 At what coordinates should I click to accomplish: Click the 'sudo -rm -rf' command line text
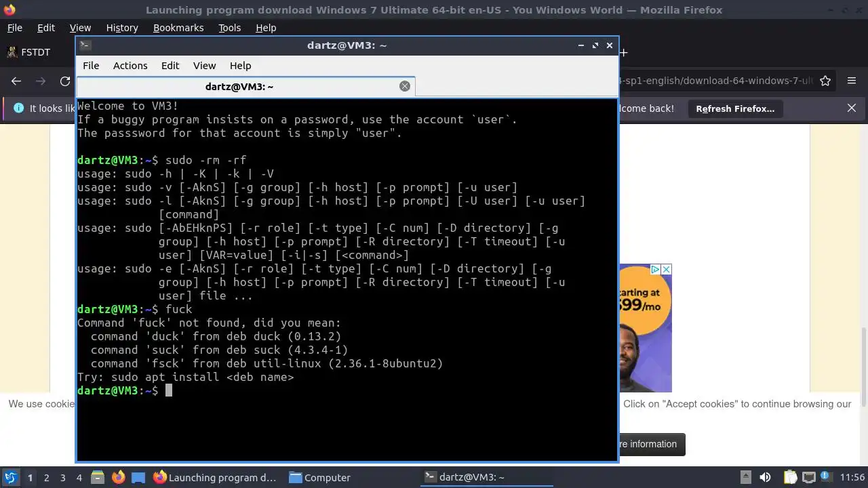pos(206,160)
